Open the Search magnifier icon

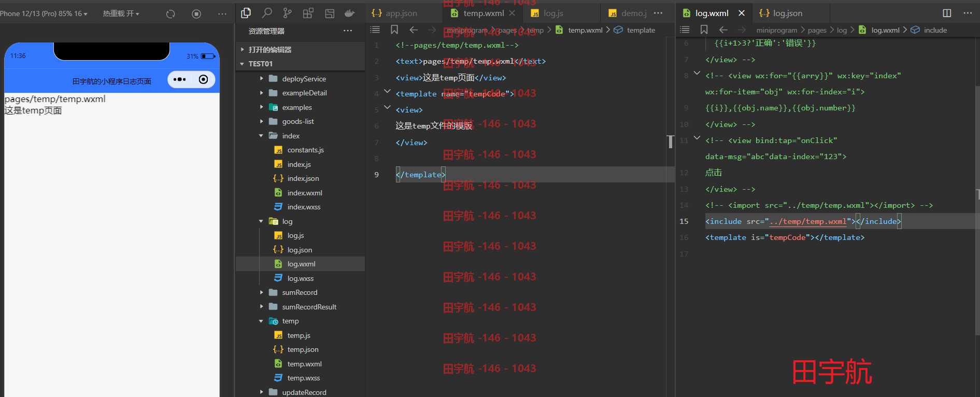pos(267,13)
